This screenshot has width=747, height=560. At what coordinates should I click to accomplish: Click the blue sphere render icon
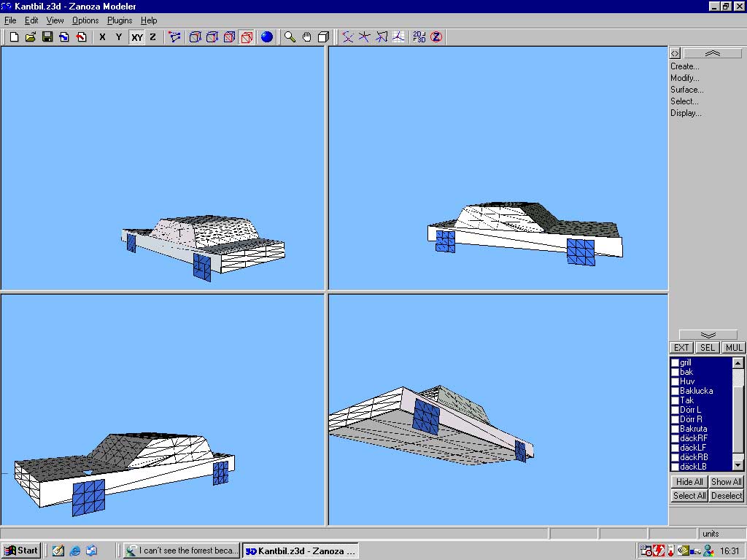pyautogui.click(x=266, y=37)
